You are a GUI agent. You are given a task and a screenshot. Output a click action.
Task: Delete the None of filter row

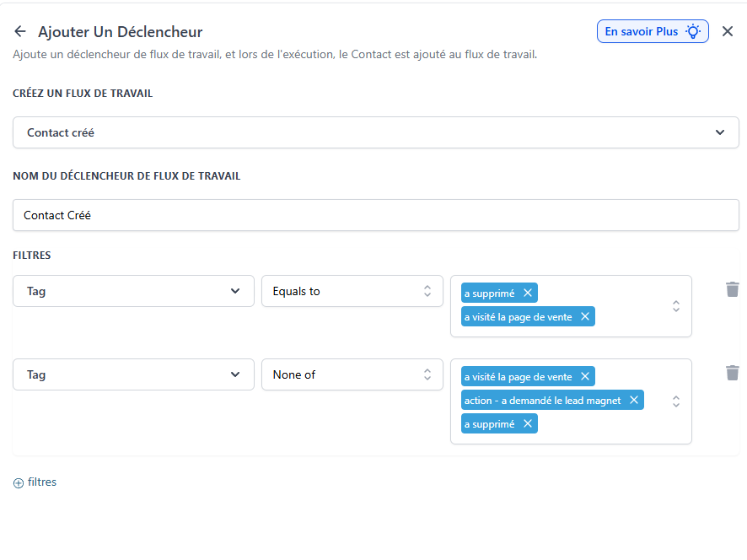click(732, 373)
